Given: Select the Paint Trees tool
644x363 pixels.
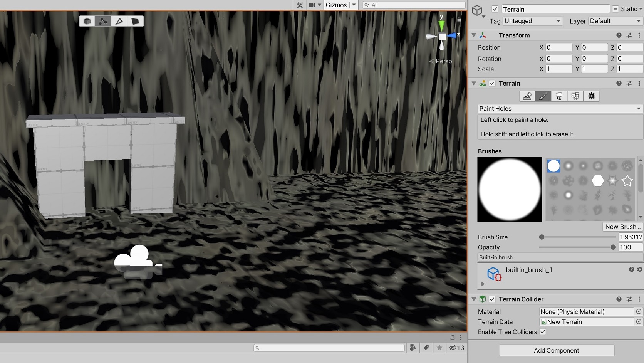Looking at the screenshot, I should coord(559,96).
